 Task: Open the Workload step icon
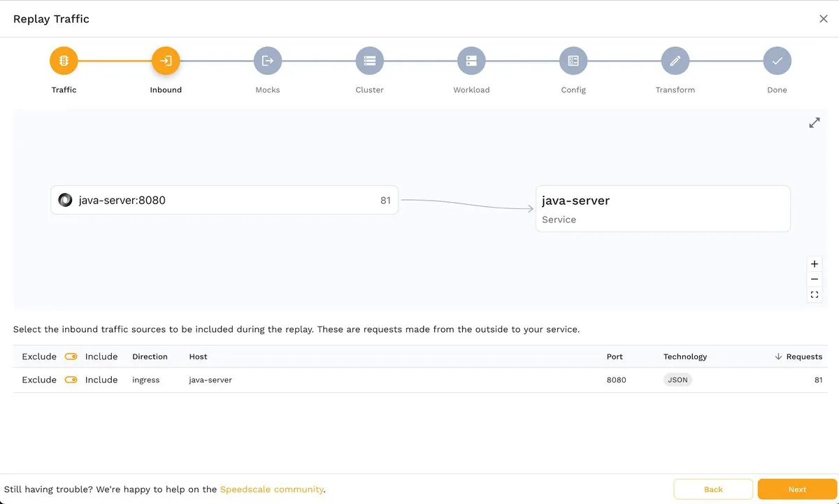471,61
